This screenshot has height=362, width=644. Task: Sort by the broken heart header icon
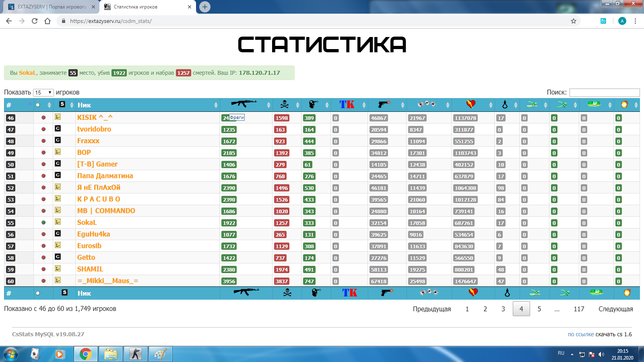point(471,105)
